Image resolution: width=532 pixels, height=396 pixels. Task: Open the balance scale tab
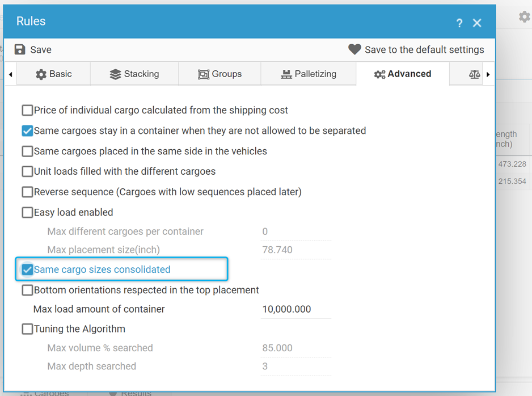click(474, 74)
